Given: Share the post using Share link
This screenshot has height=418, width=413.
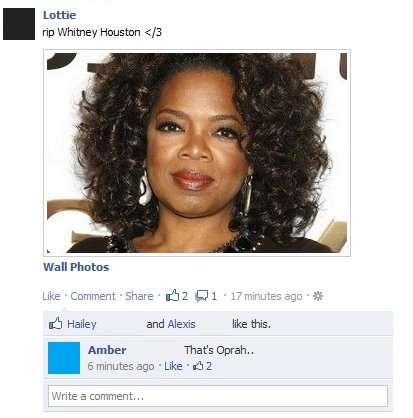Looking at the screenshot, I should click(x=139, y=296).
